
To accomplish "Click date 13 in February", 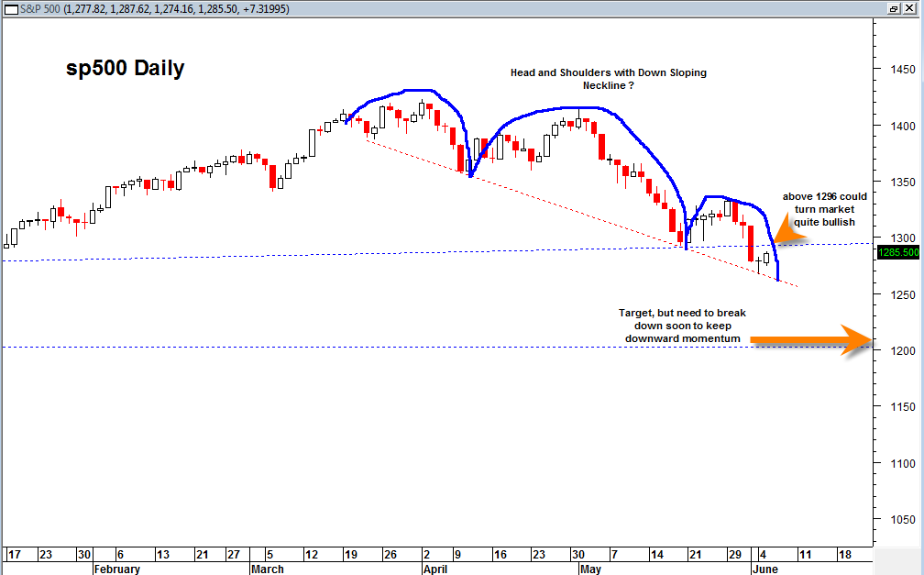I will coord(162,554).
